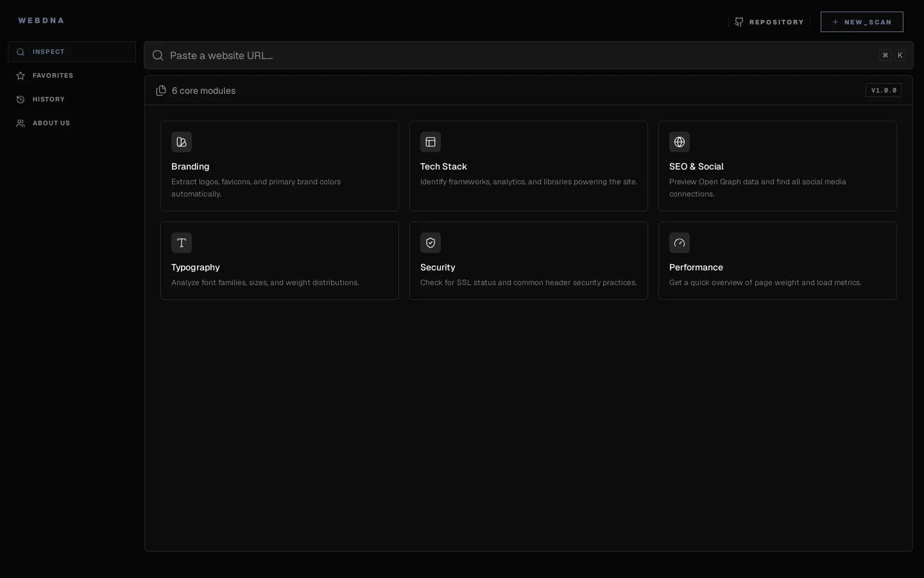Viewport: 924px width, 578px height.
Task: Click the Favorites star icon
Action: click(21, 76)
